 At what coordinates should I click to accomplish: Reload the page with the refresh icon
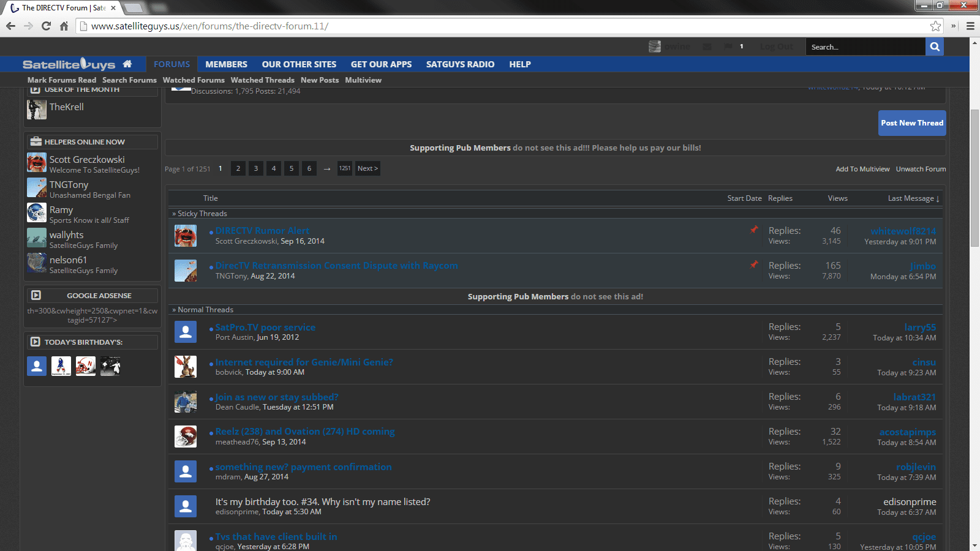pyautogui.click(x=46, y=26)
